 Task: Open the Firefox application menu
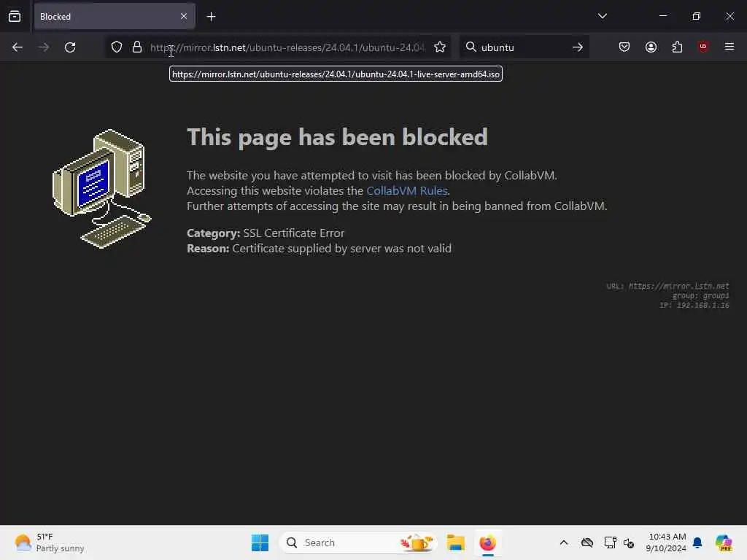(729, 47)
